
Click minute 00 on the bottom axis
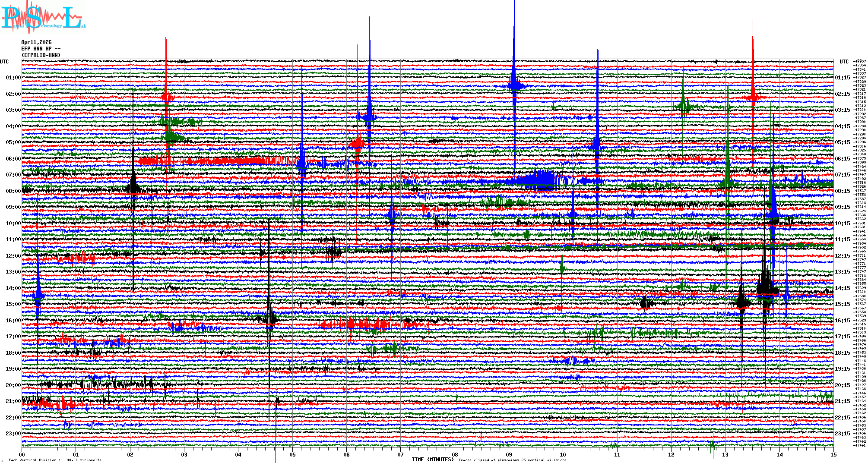pyautogui.click(x=22, y=454)
